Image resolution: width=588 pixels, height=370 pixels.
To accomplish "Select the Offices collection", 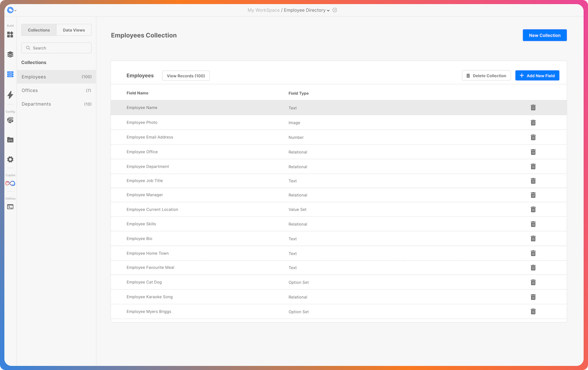I will pos(29,90).
